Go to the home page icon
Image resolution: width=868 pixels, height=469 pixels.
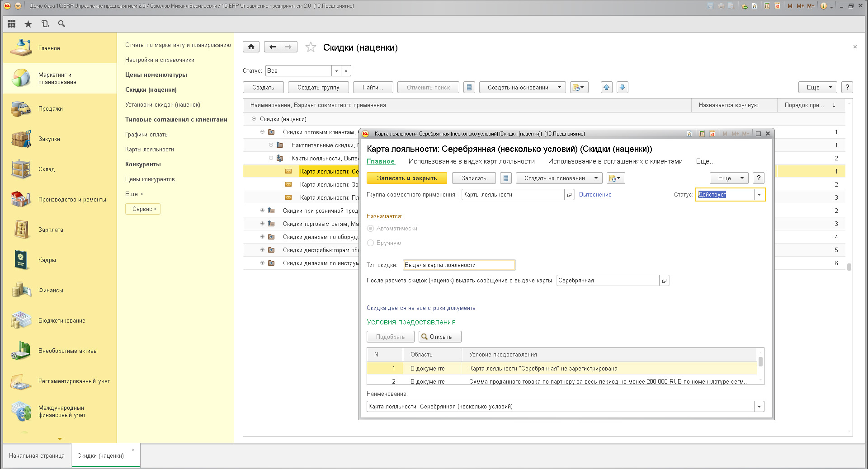click(251, 47)
